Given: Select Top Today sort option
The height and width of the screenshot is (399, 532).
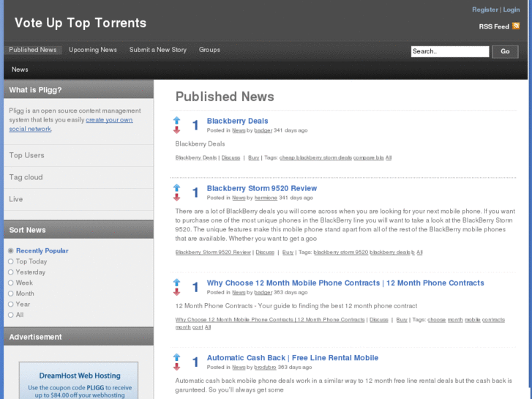Looking at the screenshot, I should click(11, 261).
